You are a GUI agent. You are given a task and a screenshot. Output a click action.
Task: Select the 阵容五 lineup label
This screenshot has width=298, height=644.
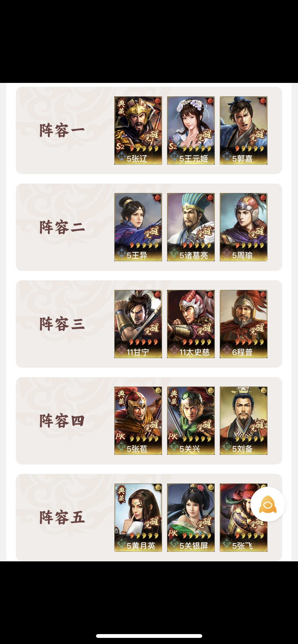pyautogui.click(x=62, y=518)
